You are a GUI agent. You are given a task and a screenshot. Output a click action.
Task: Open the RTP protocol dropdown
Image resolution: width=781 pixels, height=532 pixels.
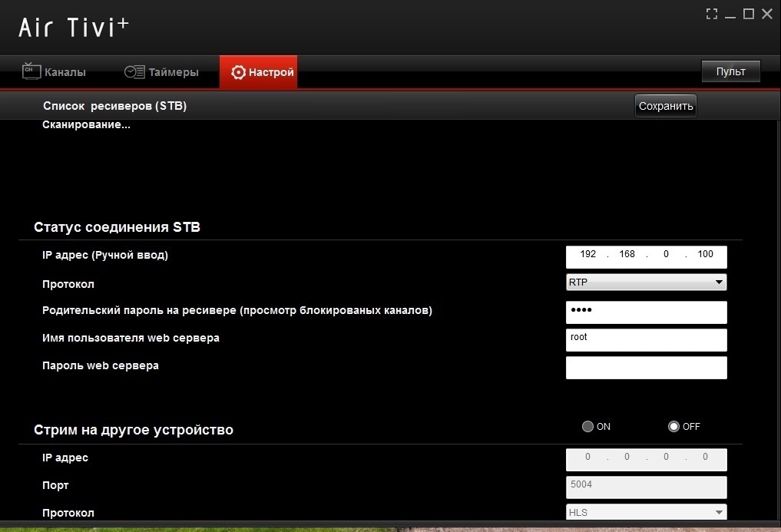tap(646, 282)
